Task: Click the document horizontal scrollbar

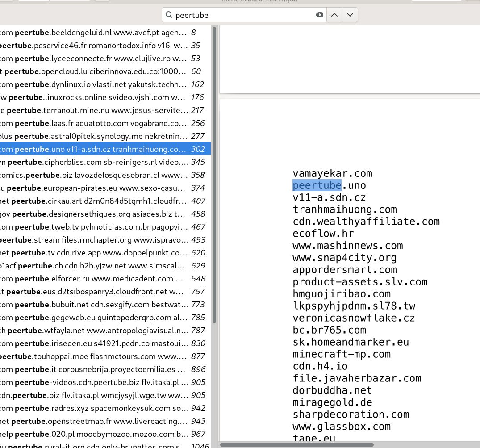Action: point(297,445)
